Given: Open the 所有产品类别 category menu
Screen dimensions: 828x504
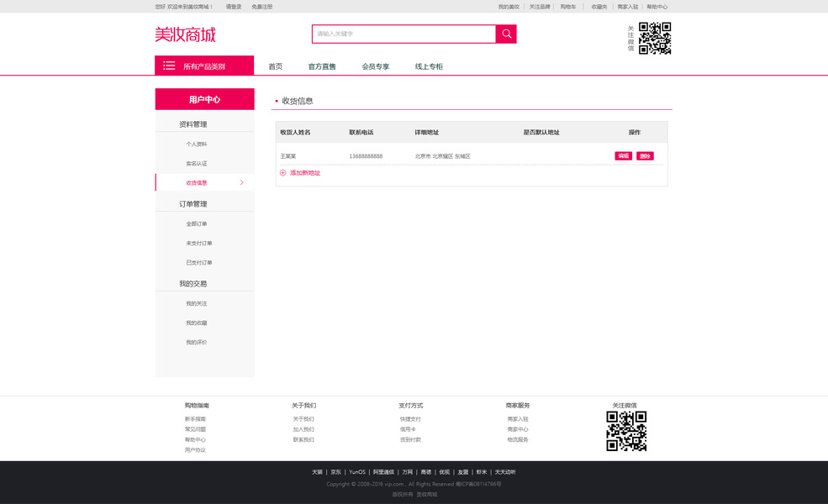Looking at the screenshot, I should pyautogui.click(x=204, y=66).
